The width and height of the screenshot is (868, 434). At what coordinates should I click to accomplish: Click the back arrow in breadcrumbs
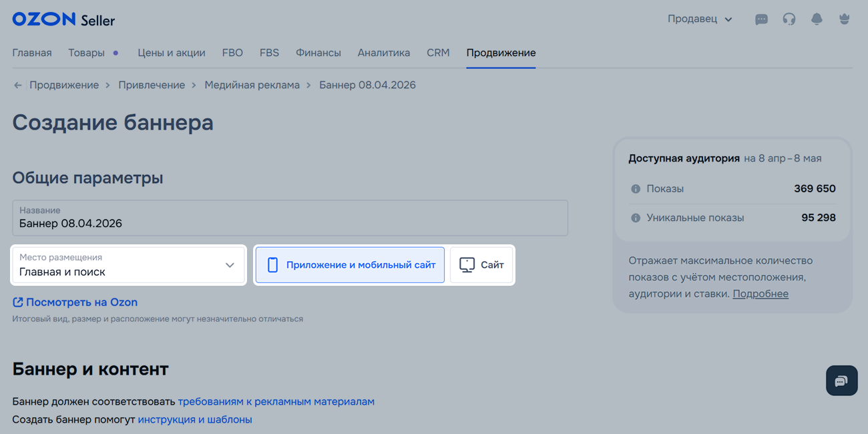(x=18, y=85)
